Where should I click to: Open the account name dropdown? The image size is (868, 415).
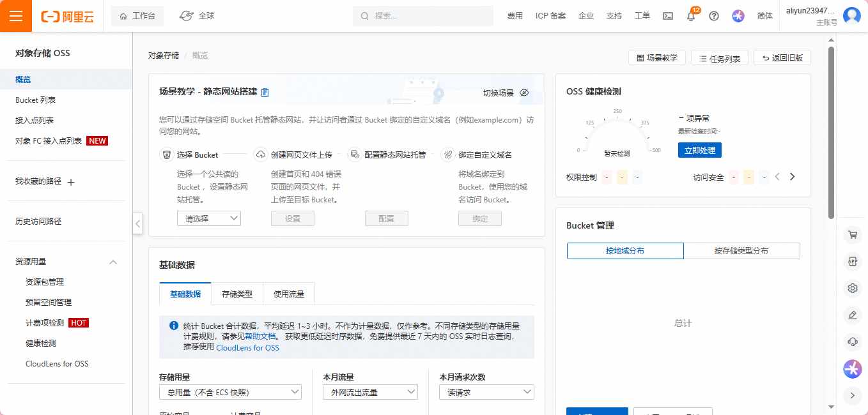pos(810,11)
